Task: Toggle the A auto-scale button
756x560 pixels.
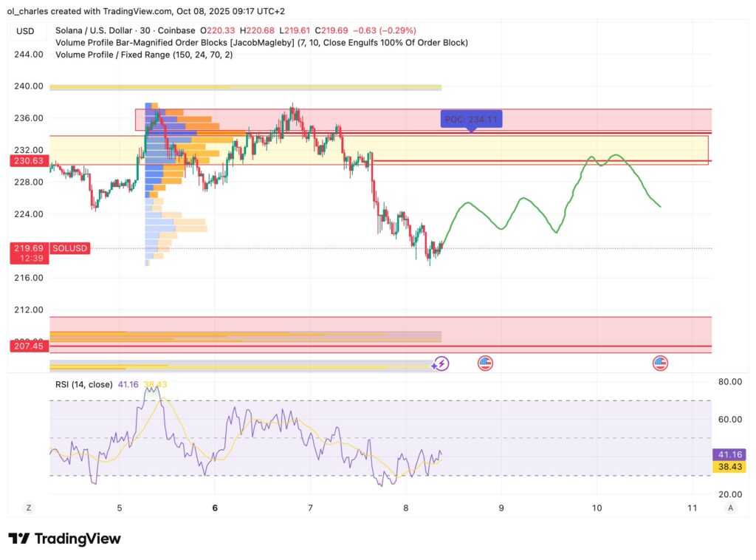Action: [729, 508]
